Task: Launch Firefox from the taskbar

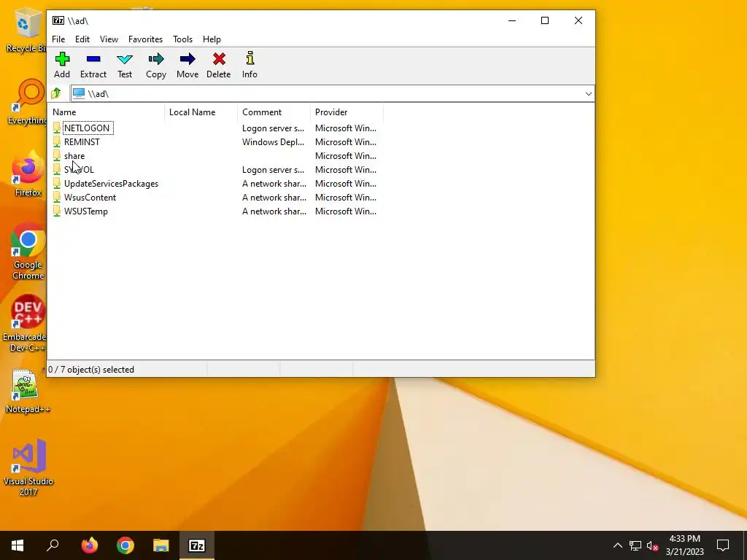Action: click(89, 545)
